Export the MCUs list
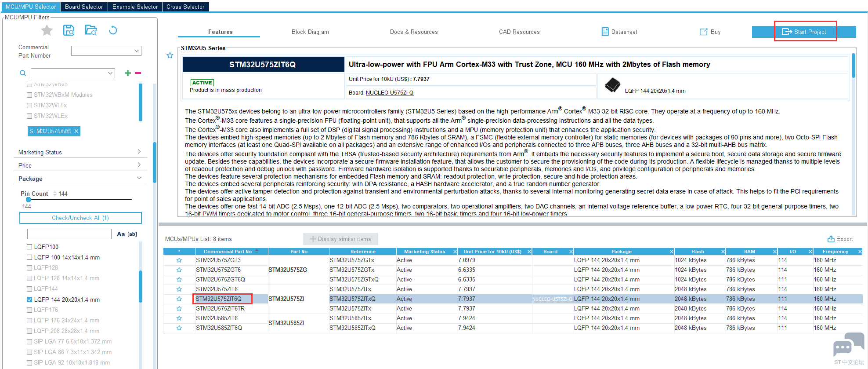This screenshot has width=868, height=369. tap(840, 239)
